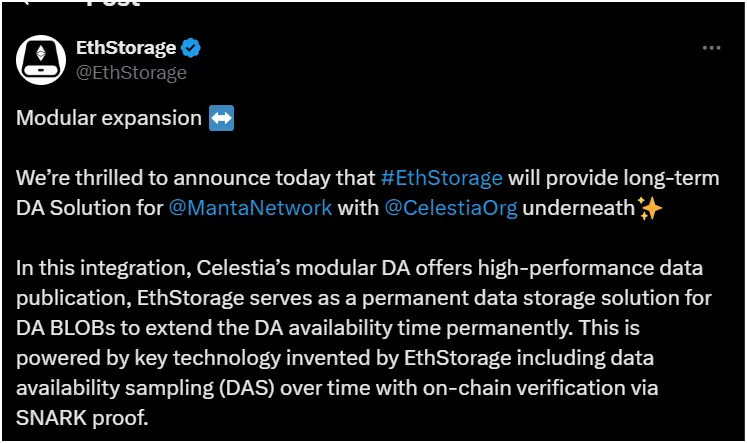Click the sparkles emoji after underneath
The image size is (747, 443).
pos(650,209)
